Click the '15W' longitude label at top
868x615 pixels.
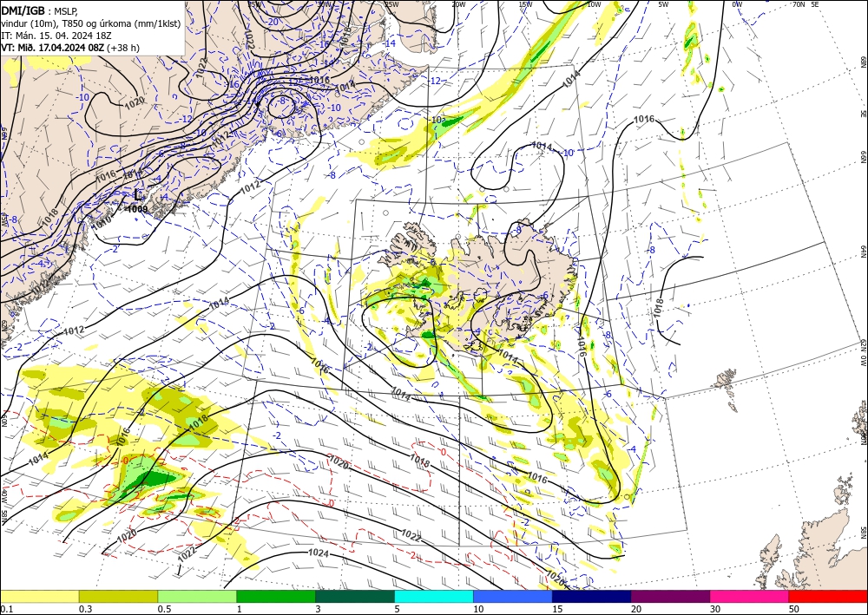click(526, 4)
